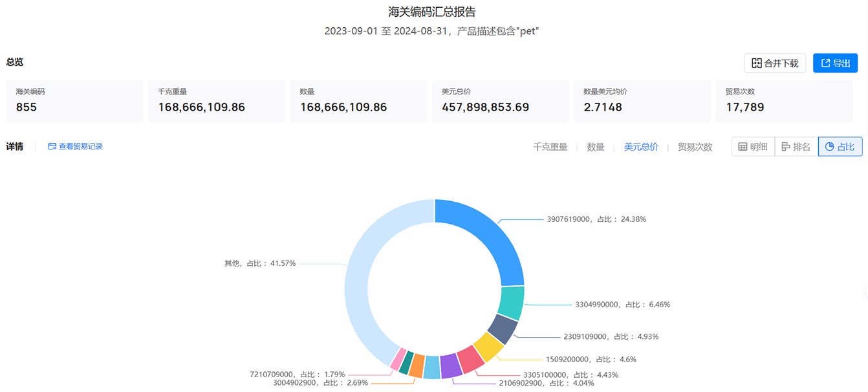Open 合并下载 merged download

point(775,63)
